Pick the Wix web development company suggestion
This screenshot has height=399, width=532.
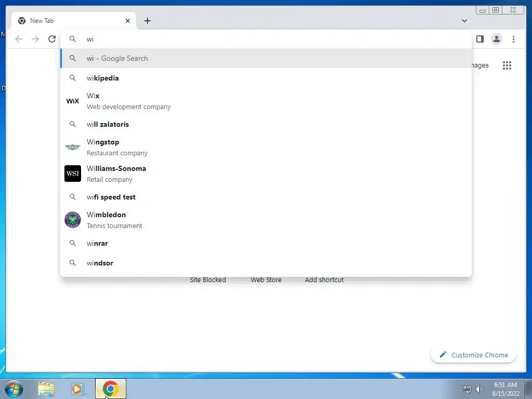(266, 101)
